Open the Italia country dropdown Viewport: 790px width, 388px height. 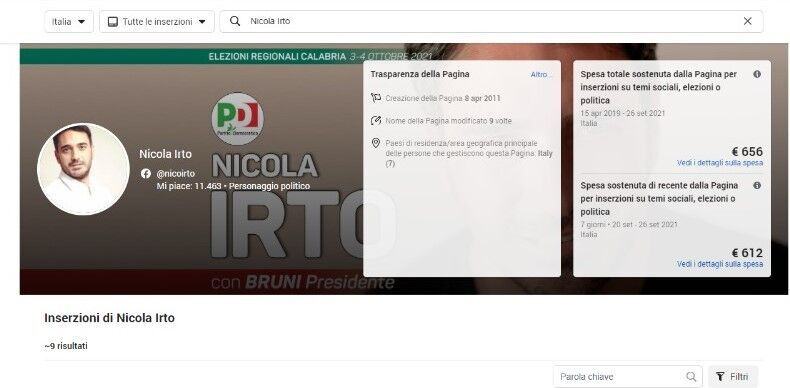(69, 22)
